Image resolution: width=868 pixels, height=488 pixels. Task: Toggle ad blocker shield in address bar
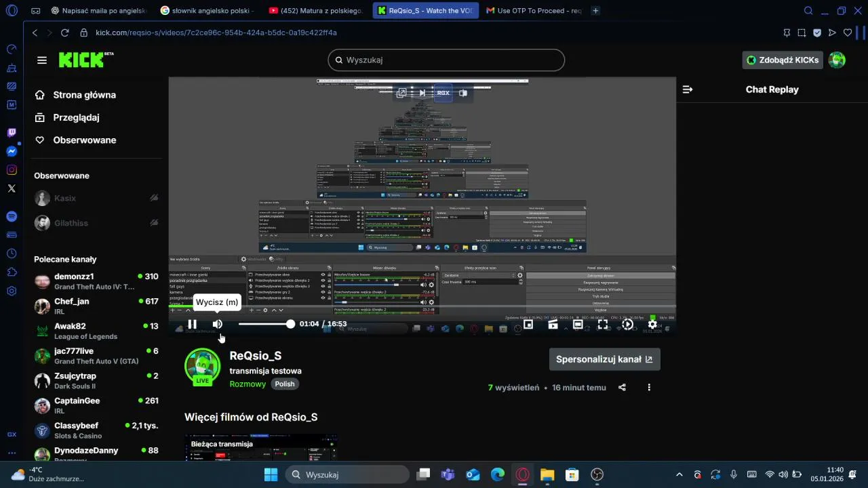tap(817, 33)
